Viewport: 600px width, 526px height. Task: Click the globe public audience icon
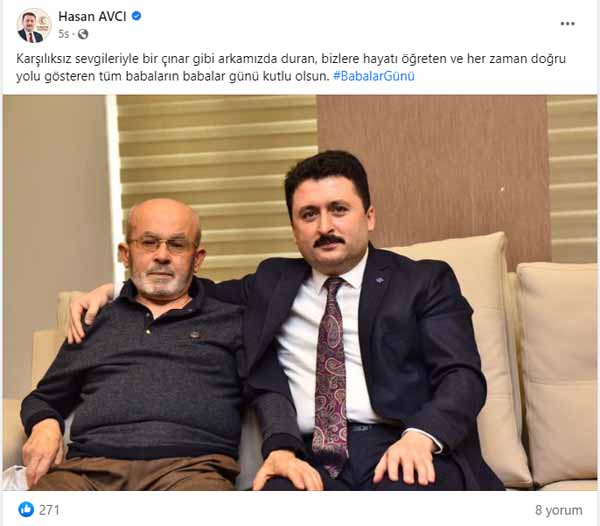click(x=83, y=34)
